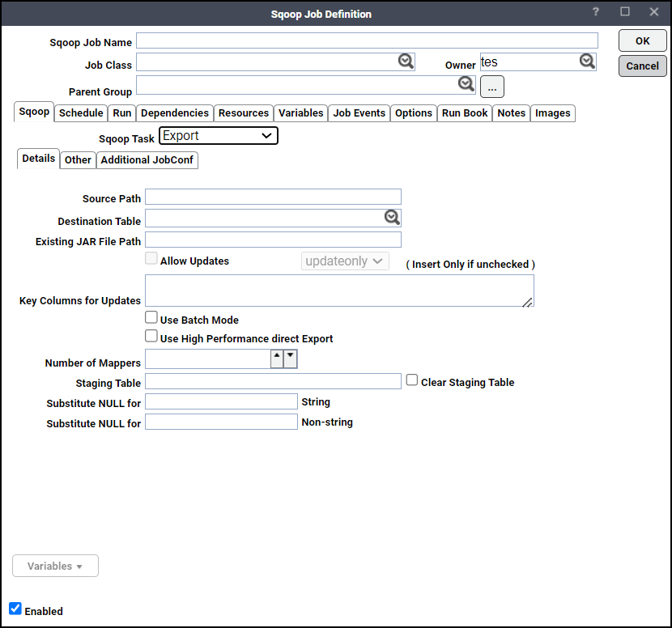
Task: Expand the Variables dropdown button
Action: 55,566
